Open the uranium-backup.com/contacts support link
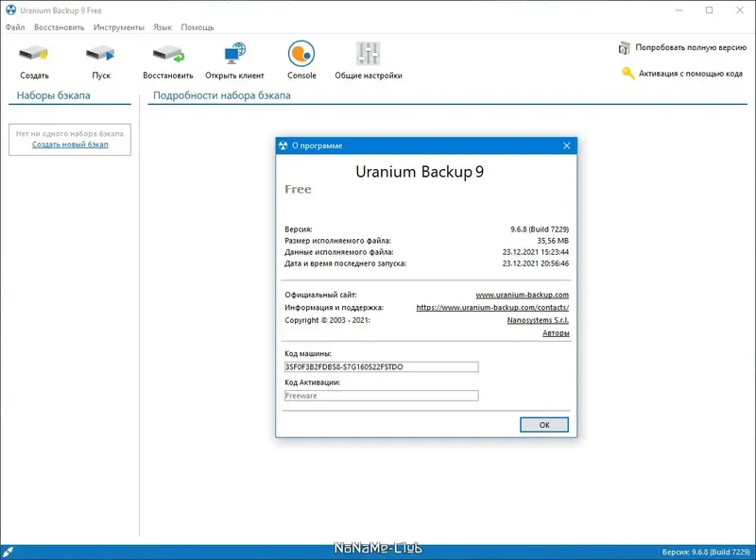This screenshot has width=756, height=560. tap(492, 308)
